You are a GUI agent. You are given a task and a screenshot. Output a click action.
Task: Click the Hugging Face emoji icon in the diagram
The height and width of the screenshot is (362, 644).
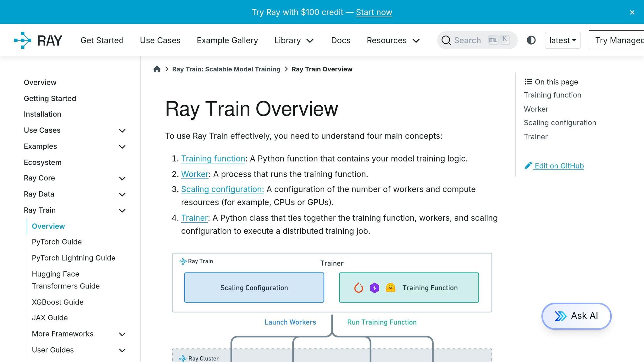(391, 288)
